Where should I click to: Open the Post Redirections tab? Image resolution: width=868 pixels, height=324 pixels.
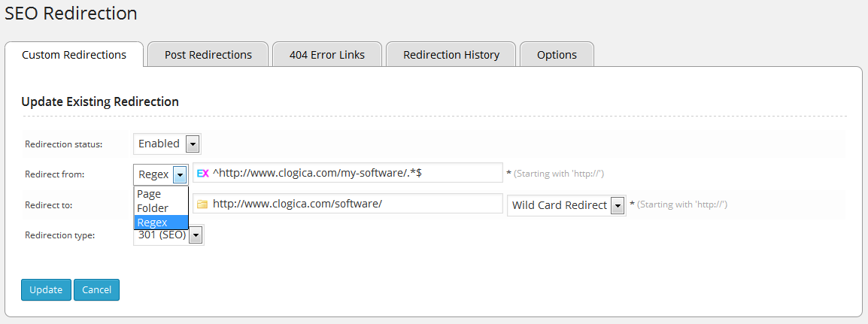point(208,55)
